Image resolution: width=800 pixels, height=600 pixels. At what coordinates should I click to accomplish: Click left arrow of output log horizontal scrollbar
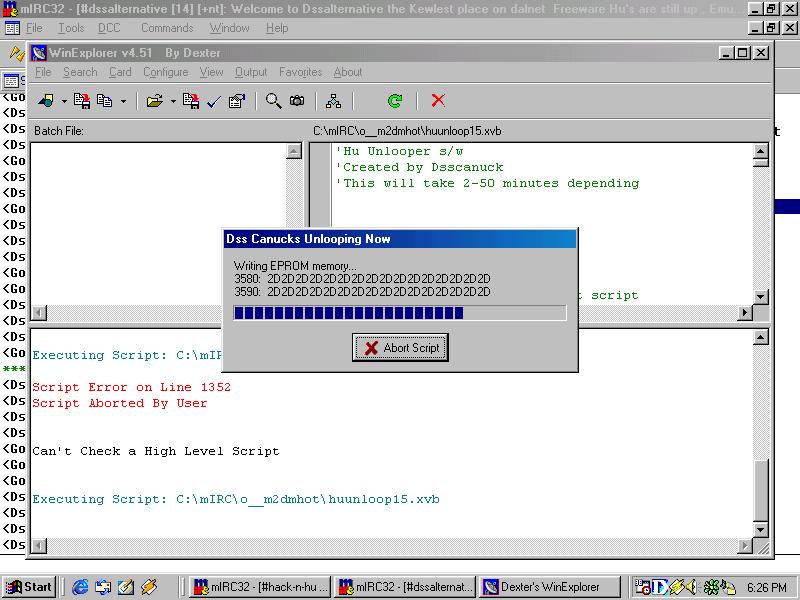(x=39, y=546)
